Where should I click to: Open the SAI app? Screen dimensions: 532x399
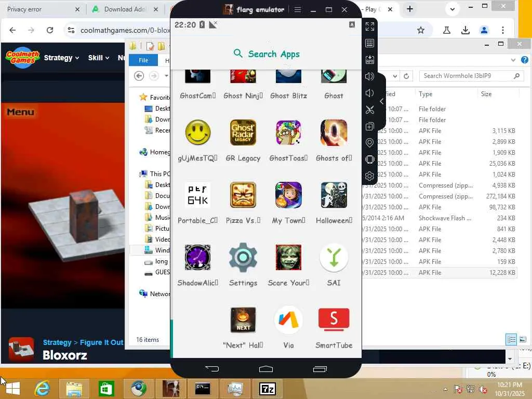pos(334,257)
